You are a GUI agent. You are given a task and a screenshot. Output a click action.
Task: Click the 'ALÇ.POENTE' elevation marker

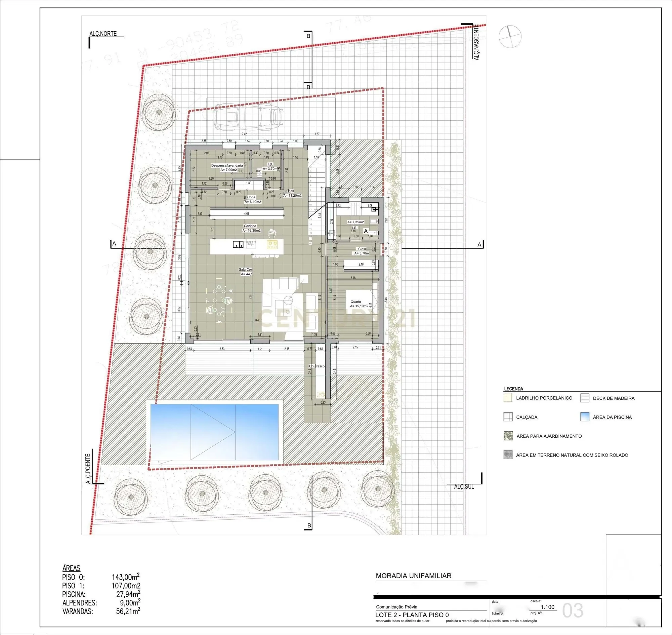click(88, 469)
